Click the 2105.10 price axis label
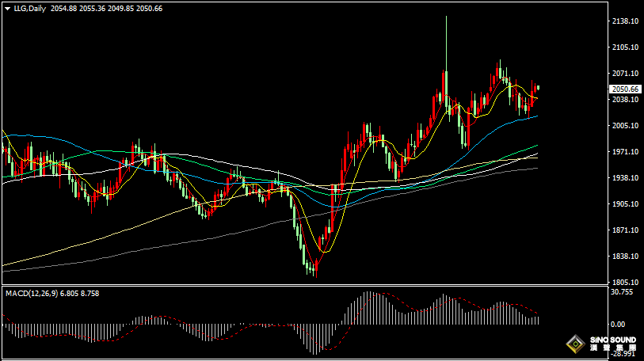644x361 pixels. (x=625, y=47)
